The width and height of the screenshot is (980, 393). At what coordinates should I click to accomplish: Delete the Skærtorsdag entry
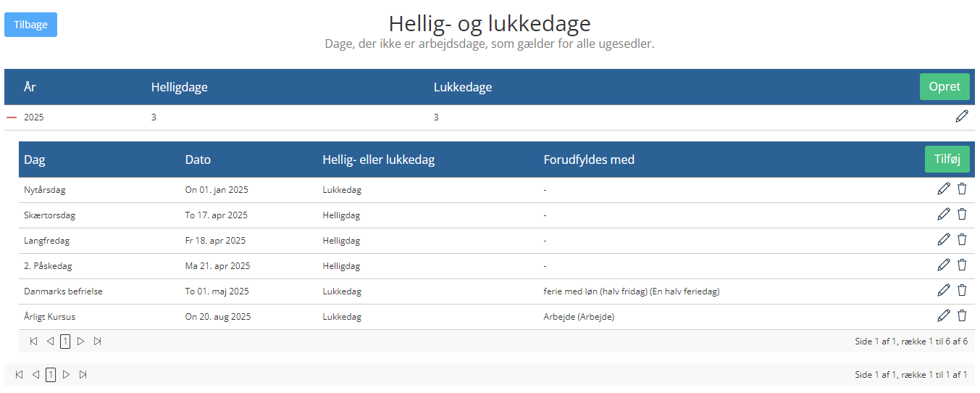point(962,215)
